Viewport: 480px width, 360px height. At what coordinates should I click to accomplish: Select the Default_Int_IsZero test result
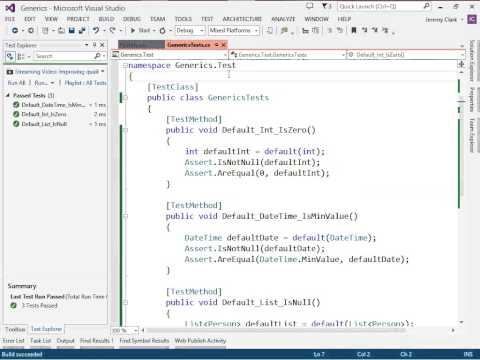pyautogui.click(x=59, y=114)
